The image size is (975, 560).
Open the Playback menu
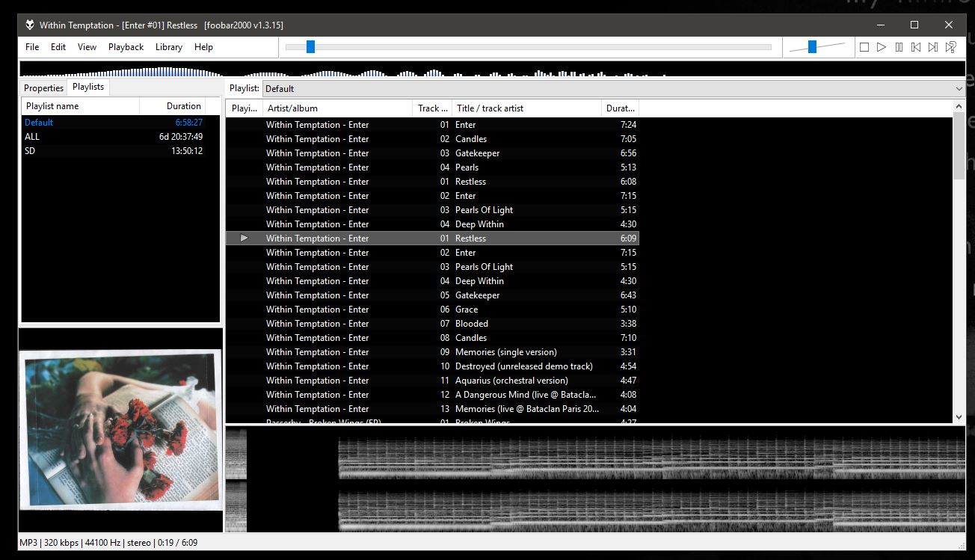click(126, 47)
